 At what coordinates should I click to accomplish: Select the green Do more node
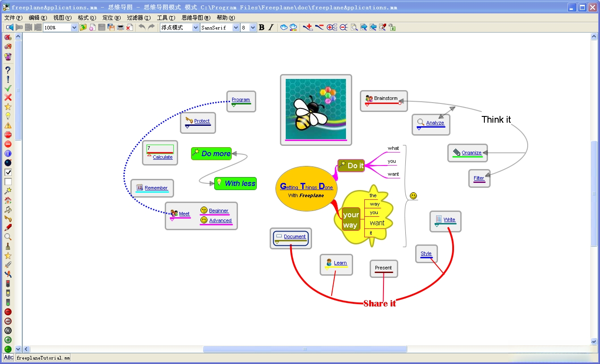point(211,153)
